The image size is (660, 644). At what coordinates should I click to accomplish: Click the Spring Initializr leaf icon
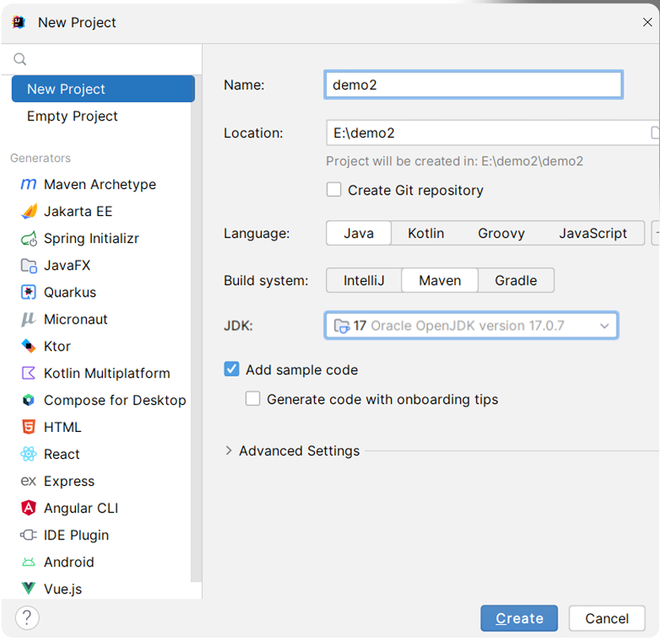(28, 238)
